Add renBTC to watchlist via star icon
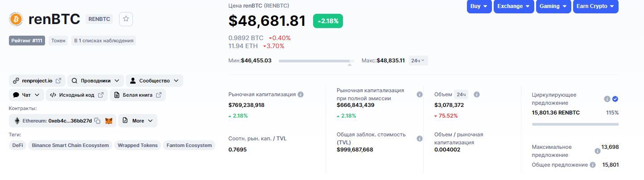The width and height of the screenshot is (644, 180). click(126, 19)
